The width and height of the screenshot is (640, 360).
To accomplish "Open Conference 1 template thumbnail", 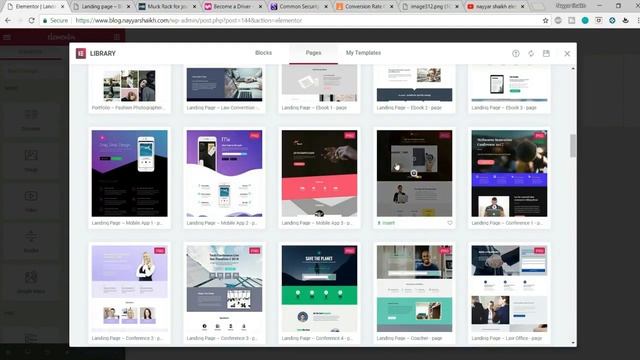I will pos(509,173).
